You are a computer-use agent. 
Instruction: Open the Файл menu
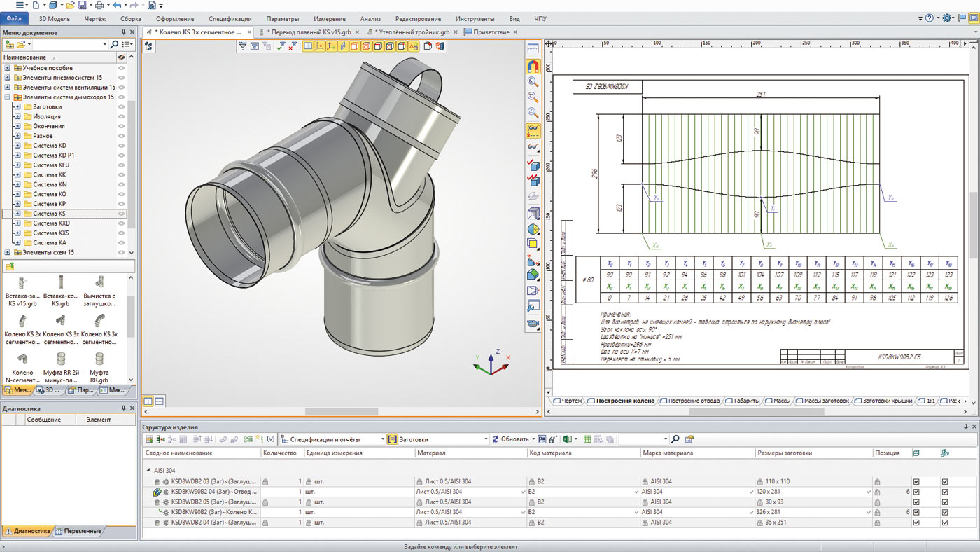tap(14, 18)
